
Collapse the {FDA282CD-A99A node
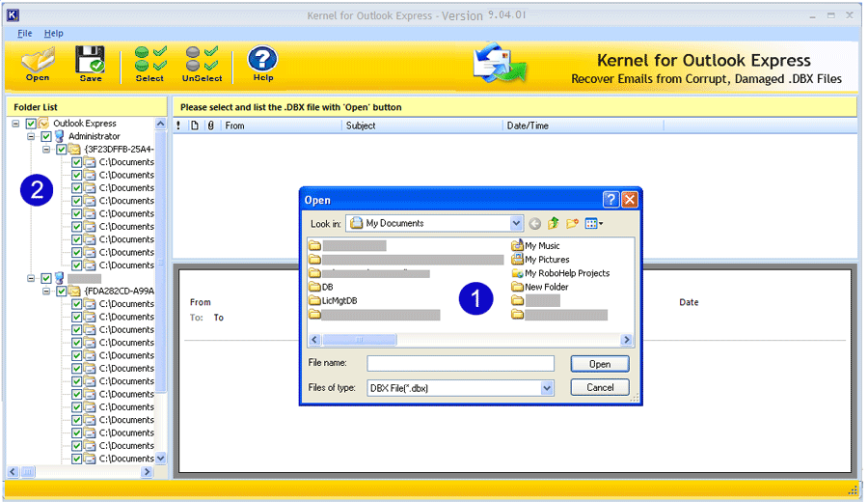click(46, 291)
